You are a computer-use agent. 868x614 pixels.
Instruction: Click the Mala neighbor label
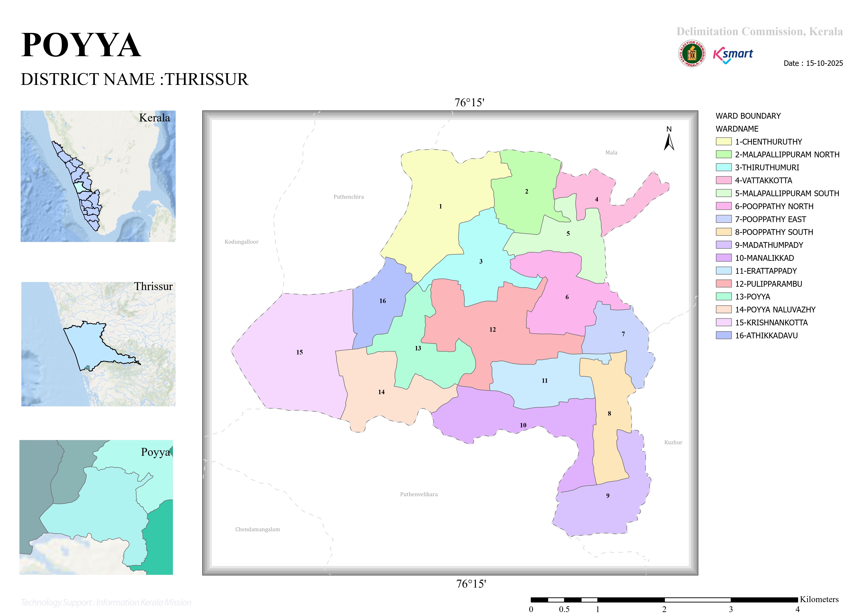611,153
